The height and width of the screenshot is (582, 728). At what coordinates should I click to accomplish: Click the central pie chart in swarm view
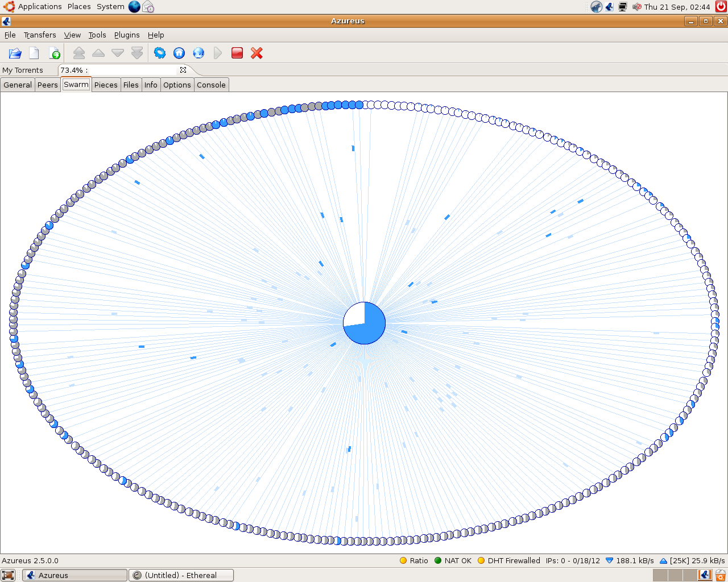365,323
